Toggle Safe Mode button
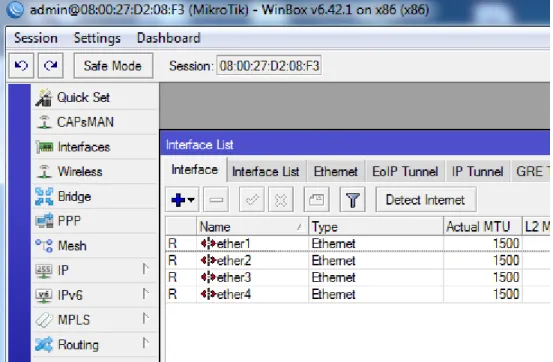This screenshot has height=362, width=553. pos(113,66)
